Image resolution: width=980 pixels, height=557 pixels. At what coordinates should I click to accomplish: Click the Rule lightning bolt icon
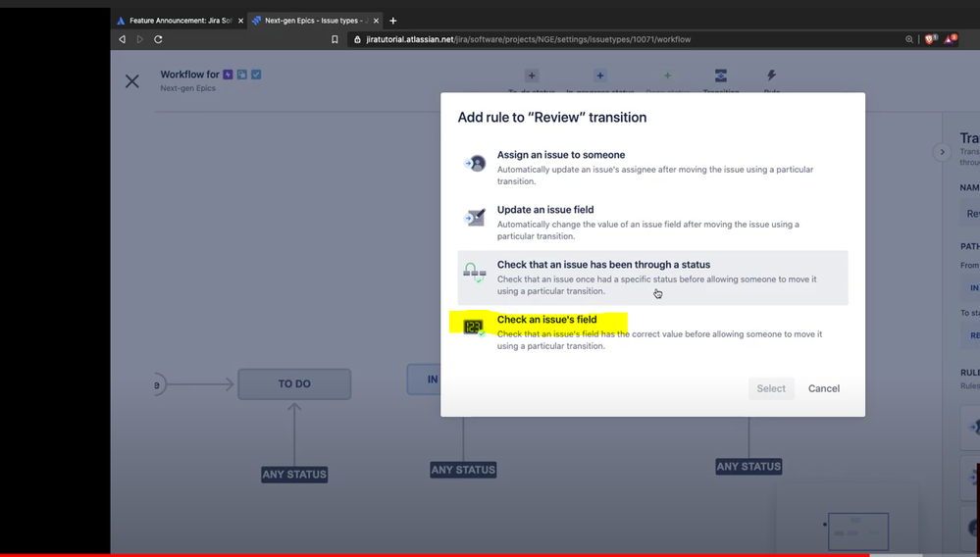click(x=771, y=76)
